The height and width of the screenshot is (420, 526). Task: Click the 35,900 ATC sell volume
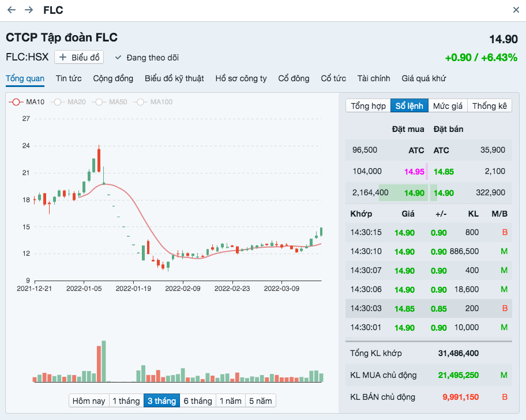[493, 150]
